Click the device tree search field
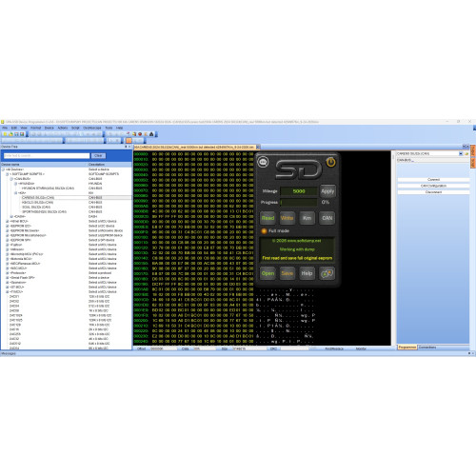This screenshot has width=476, height=476. tap(47, 155)
